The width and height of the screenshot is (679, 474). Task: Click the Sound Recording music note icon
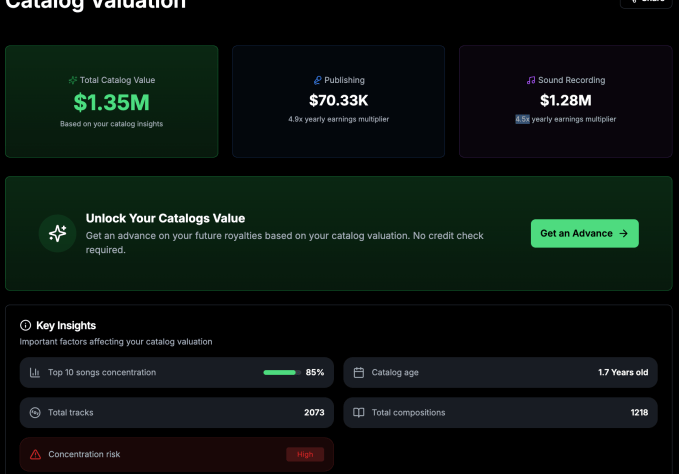pyautogui.click(x=531, y=80)
